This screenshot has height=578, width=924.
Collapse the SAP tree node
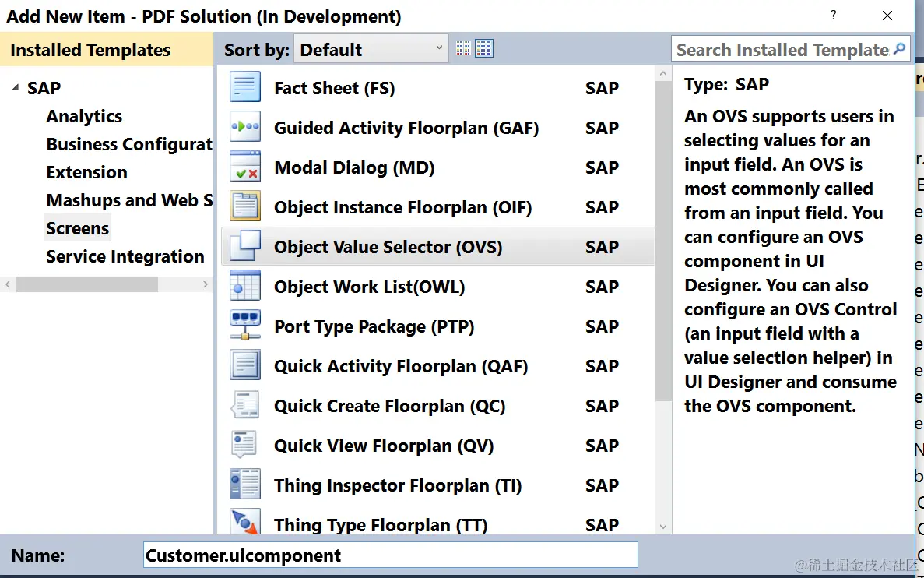(16, 87)
